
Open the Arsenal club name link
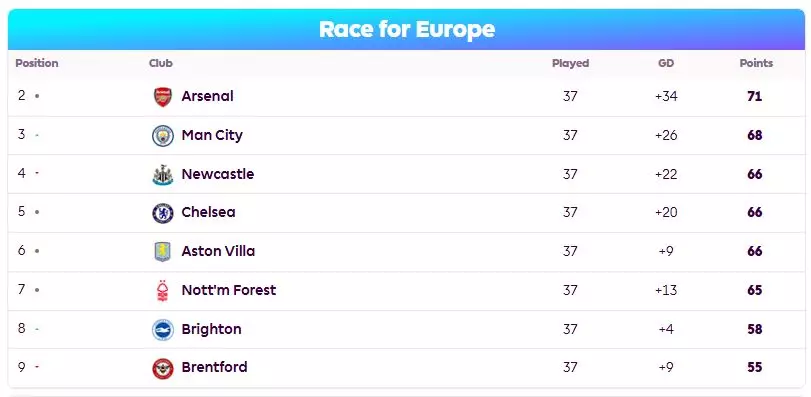click(207, 96)
